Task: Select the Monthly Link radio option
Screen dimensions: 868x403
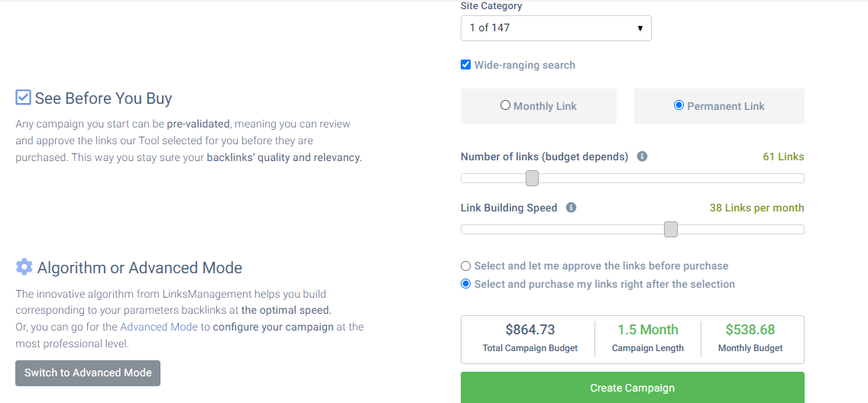Action: (x=505, y=105)
